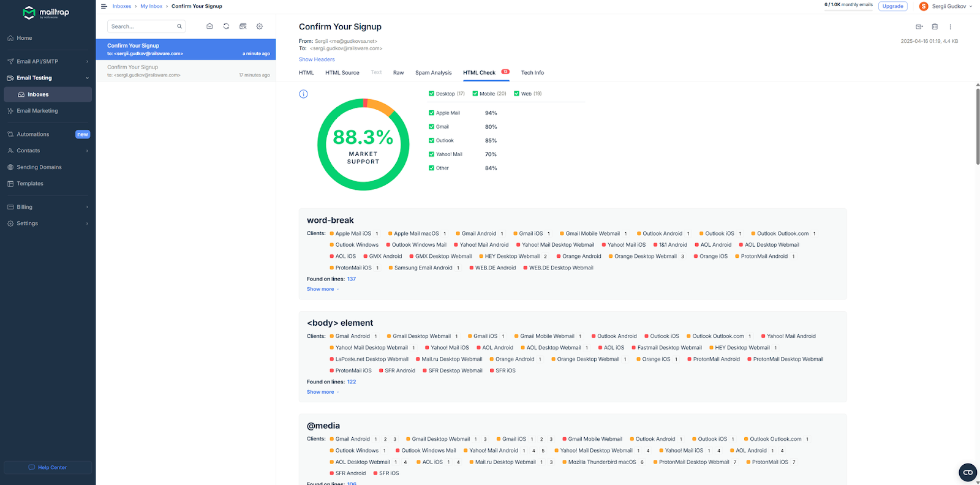Toggle the Yahoo! Mail checkbox
The width and height of the screenshot is (980, 485).
[x=431, y=154]
